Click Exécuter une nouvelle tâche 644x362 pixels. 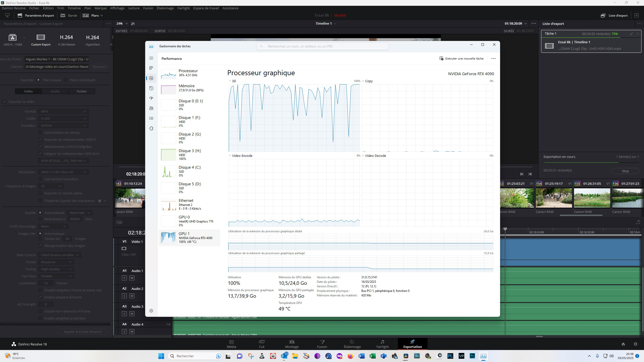point(462,59)
